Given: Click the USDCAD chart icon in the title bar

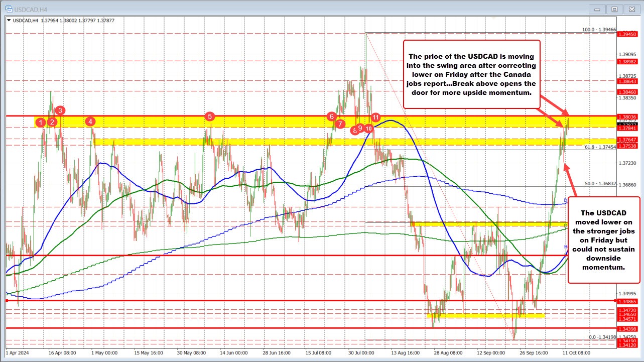Looking at the screenshot, I should pos(8,9).
